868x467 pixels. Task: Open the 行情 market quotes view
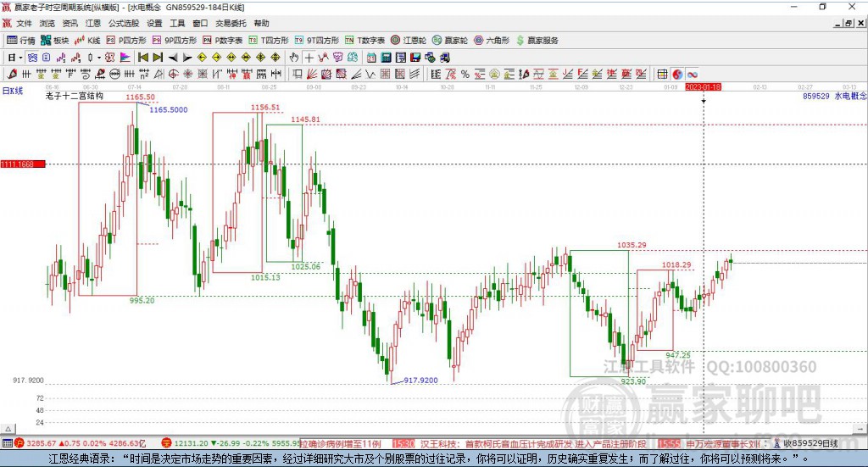click(20, 41)
